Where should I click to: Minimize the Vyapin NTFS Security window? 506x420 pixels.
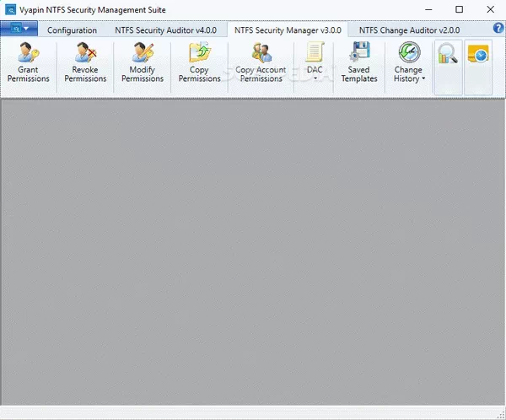click(428, 9)
